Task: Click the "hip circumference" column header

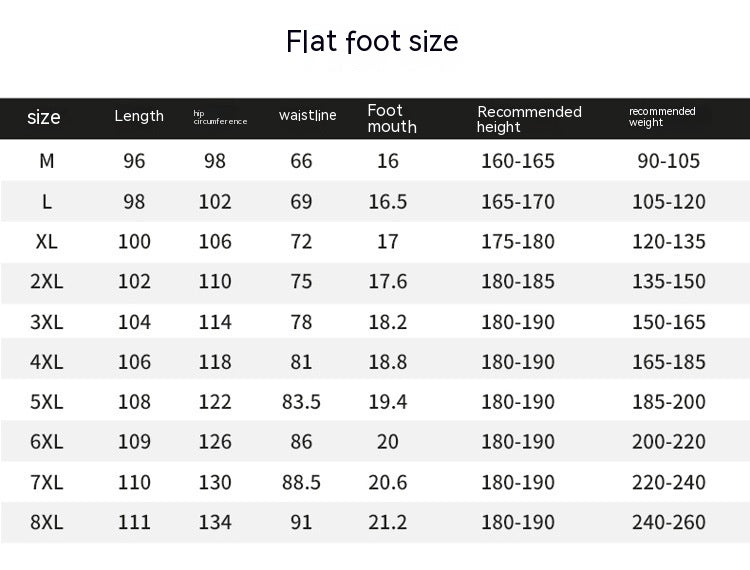Action: click(220, 118)
